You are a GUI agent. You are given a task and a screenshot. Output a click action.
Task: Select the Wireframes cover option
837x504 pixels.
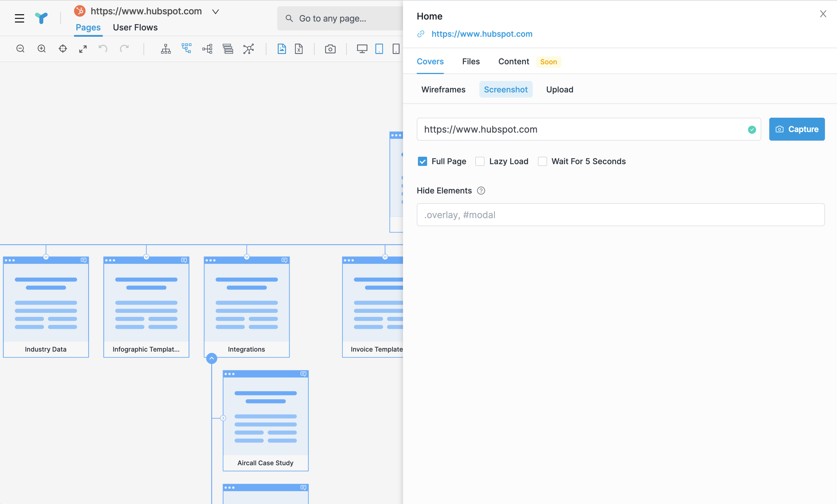click(x=443, y=90)
